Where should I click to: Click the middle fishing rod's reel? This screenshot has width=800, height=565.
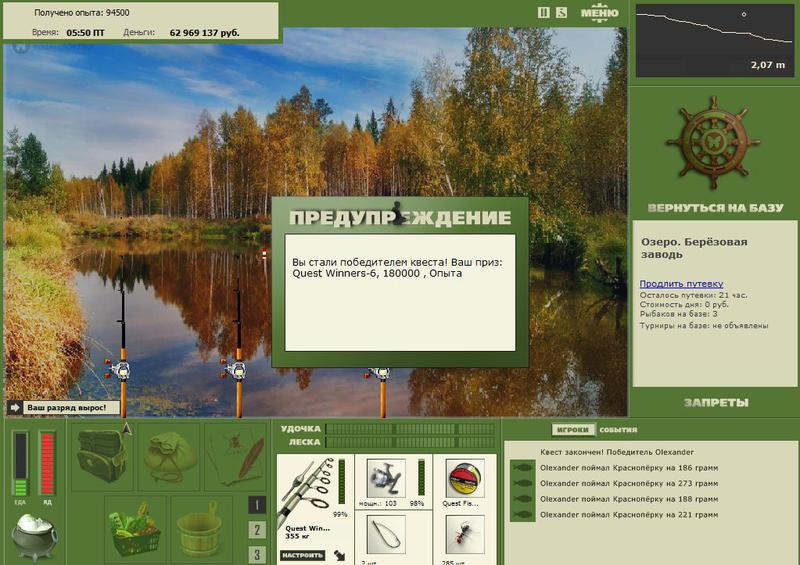click(234, 370)
